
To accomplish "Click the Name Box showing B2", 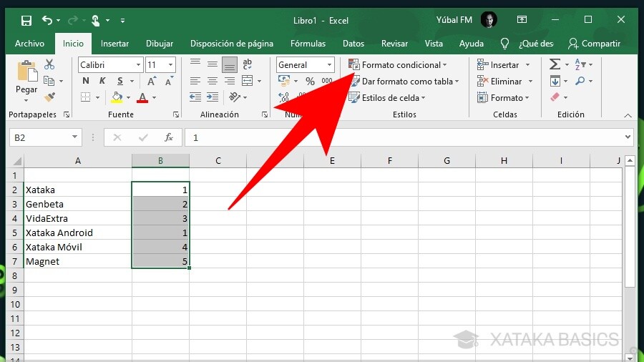I will [45, 137].
